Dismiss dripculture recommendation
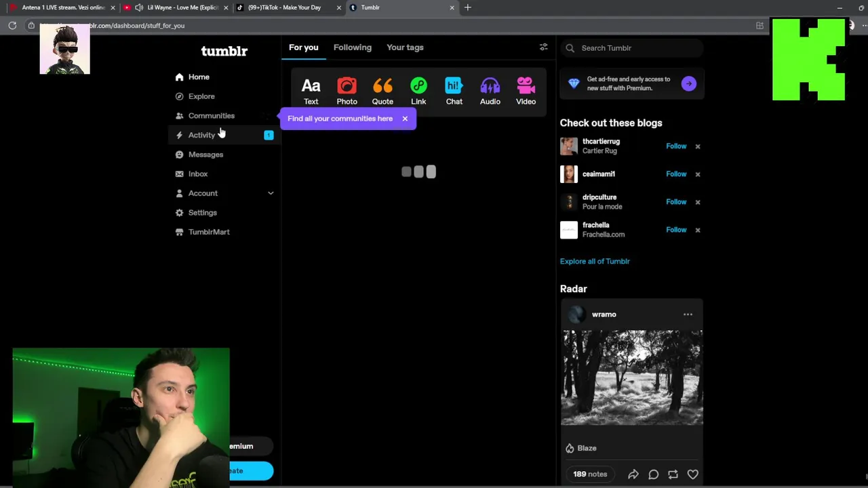868x488 pixels. tap(697, 202)
